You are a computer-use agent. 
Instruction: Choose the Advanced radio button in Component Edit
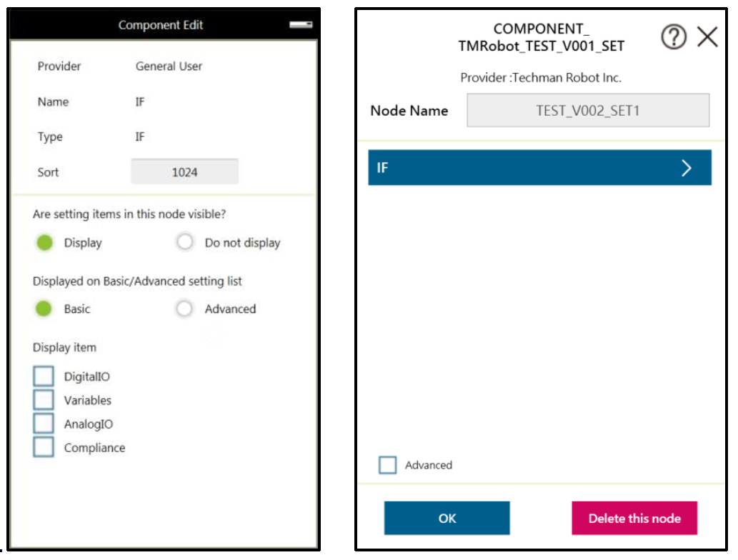coord(184,309)
